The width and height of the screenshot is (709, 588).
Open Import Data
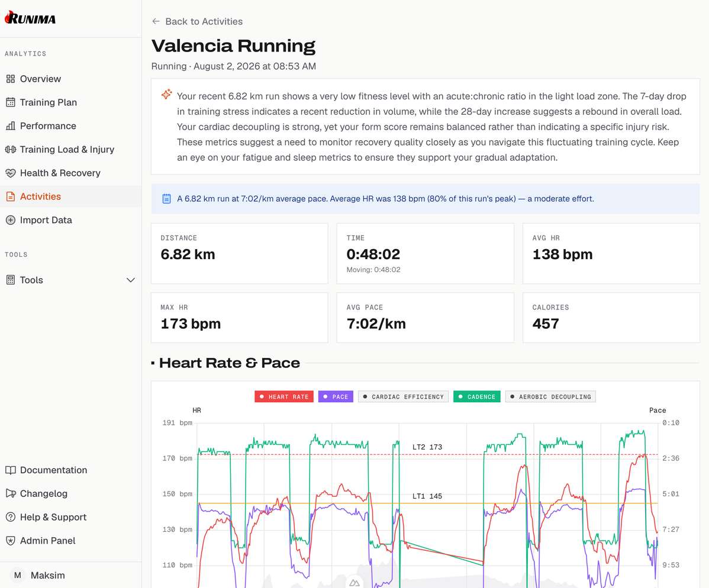[x=70, y=220]
